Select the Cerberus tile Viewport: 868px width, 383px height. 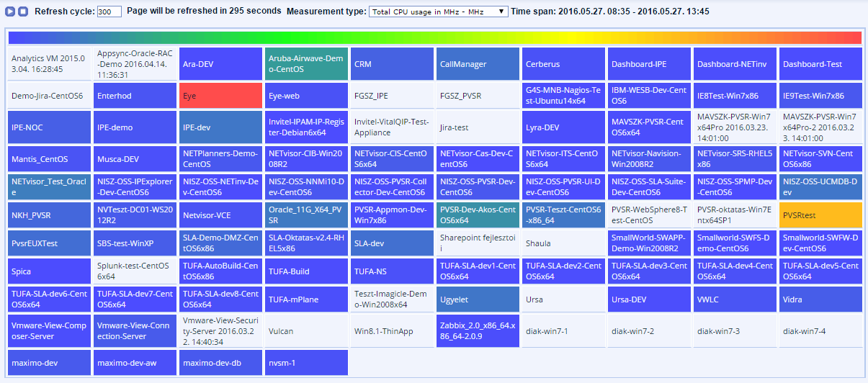(563, 64)
